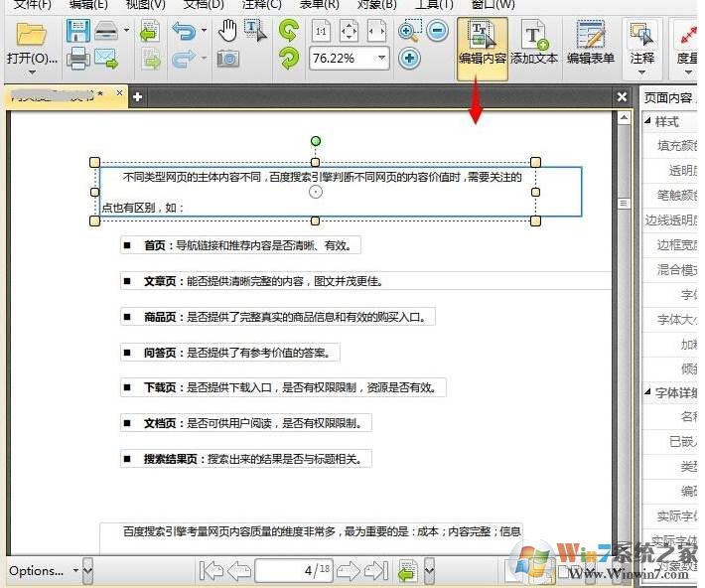Open the 编辑表单 edit form tool
Screen dimensions: 705x588
[591, 46]
